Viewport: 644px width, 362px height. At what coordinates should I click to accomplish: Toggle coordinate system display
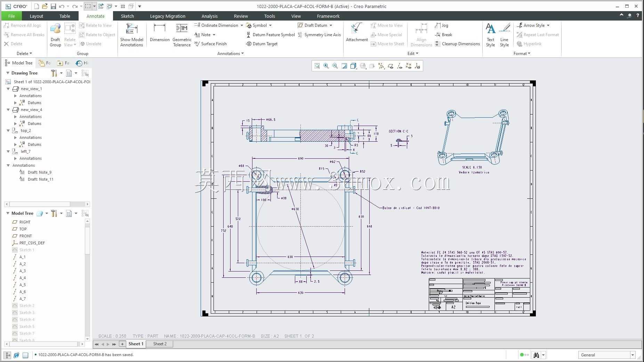(x=417, y=66)
